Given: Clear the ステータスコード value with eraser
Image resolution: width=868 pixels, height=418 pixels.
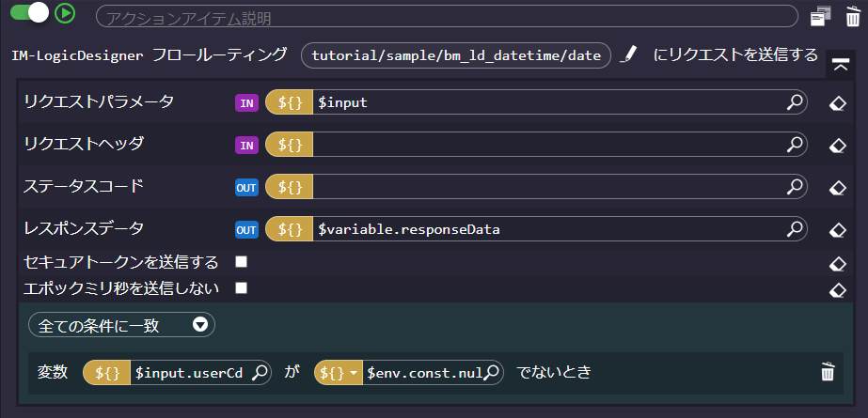Looking at the screenshot, I should pyautogui.click(x=838, y=188).
